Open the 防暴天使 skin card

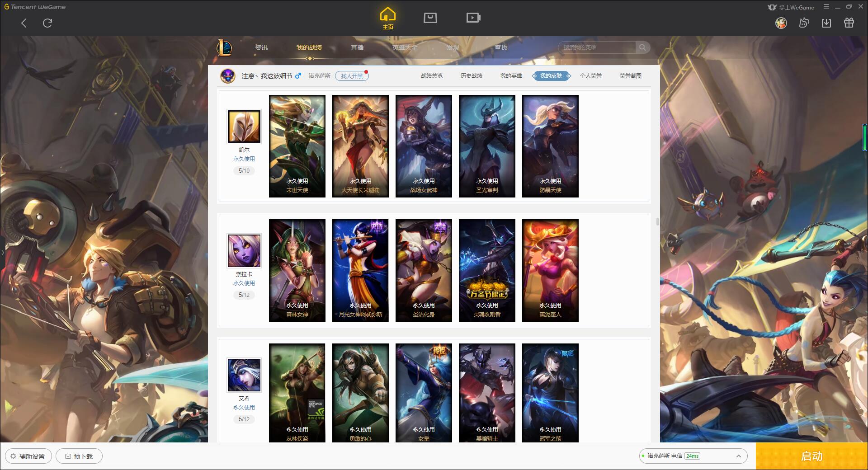coord(550,146)
